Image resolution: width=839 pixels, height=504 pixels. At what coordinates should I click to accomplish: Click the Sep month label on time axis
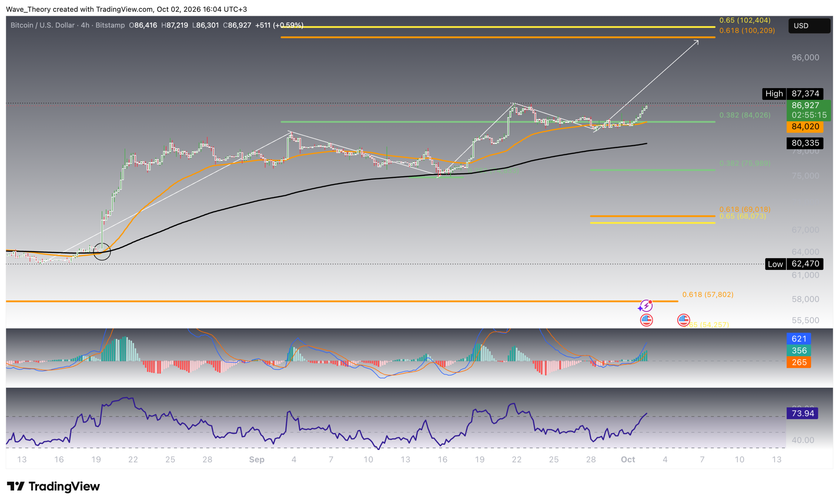[x=257, y=459]
